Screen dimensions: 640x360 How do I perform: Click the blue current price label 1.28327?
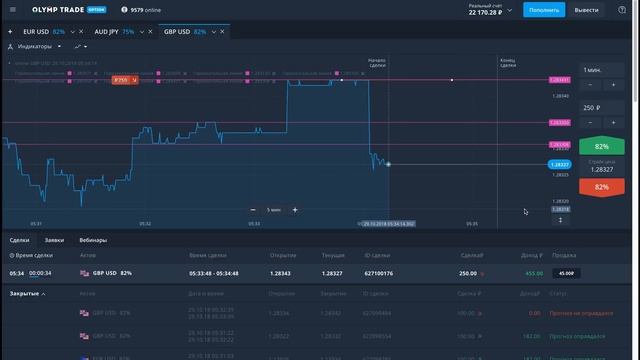(559, 164)
